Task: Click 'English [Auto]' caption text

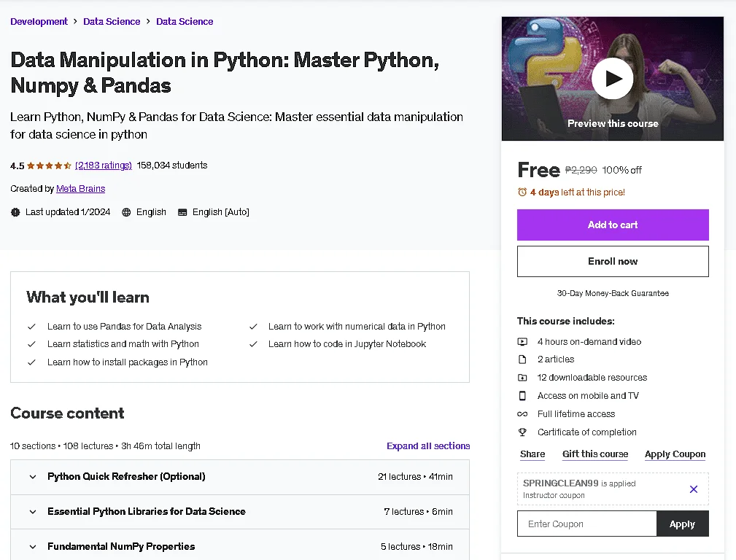Action: 220,212
